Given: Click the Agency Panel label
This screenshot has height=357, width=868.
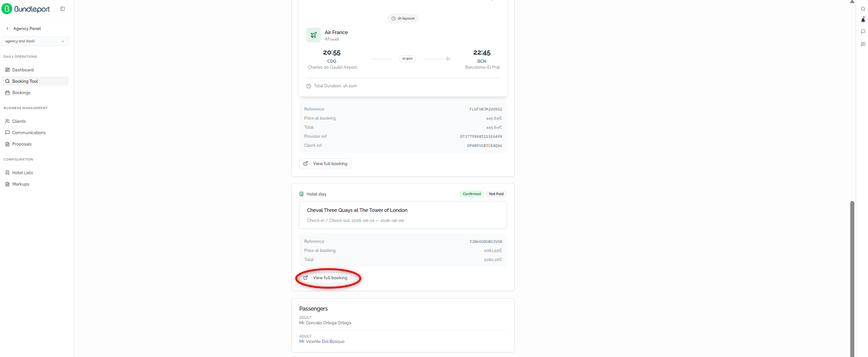Looking at the screenshot, I should [x=27, y=29].
